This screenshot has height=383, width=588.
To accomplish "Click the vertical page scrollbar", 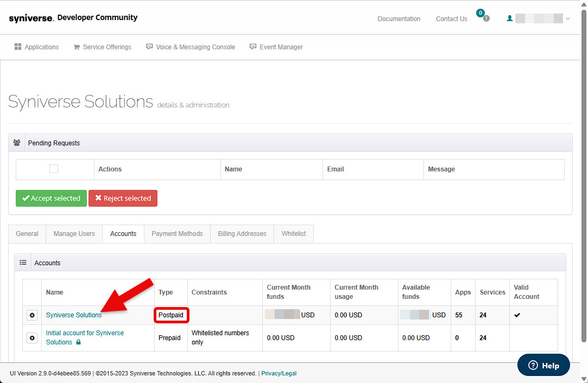I will point(584,179).
